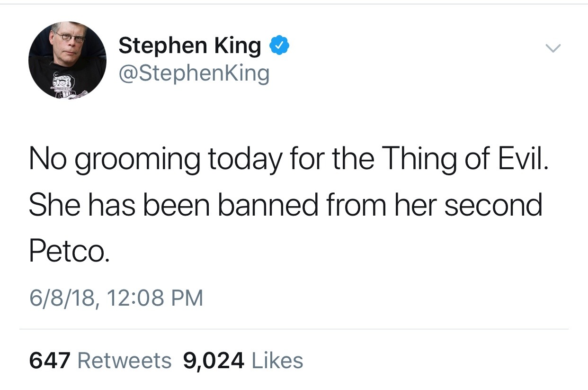
Task: Open the @StephenKing handle link
Action: tap(194, 73)
